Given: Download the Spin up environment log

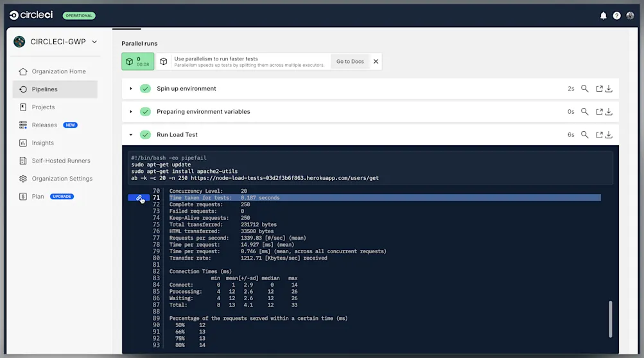Looking at the screenshot, I should click(609, 89).
